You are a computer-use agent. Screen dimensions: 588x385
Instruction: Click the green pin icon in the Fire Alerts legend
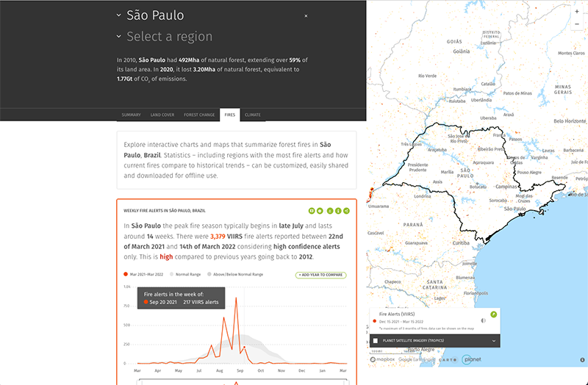(493, 314)
